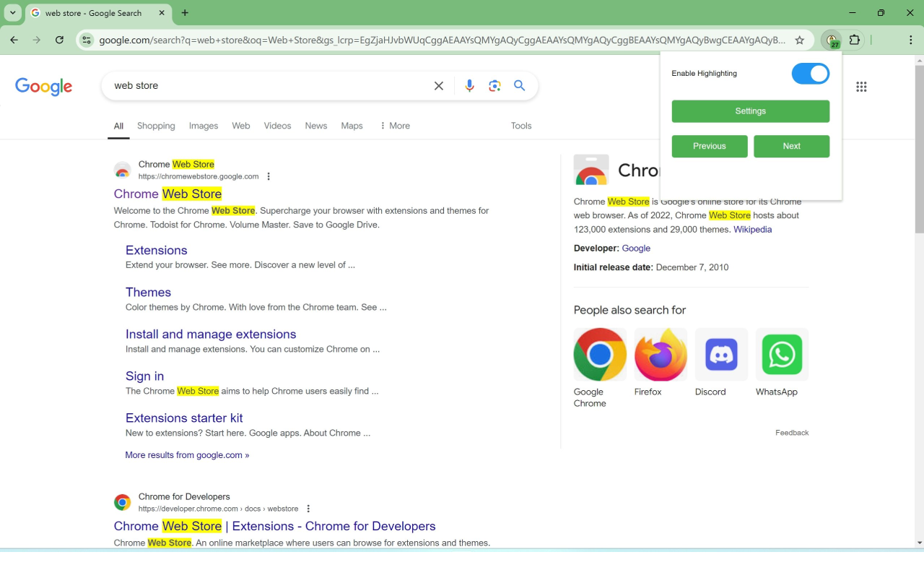Open the Chrome Web Store result title

(x=167, y=194)
